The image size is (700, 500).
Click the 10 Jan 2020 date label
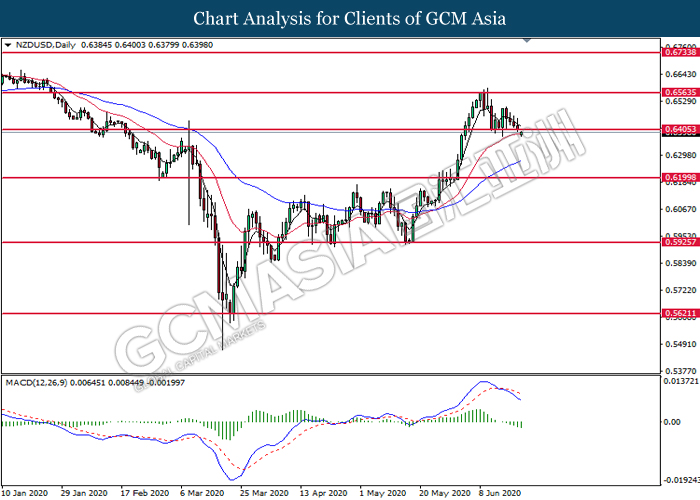pyautogui.click(x=25, y=493)
